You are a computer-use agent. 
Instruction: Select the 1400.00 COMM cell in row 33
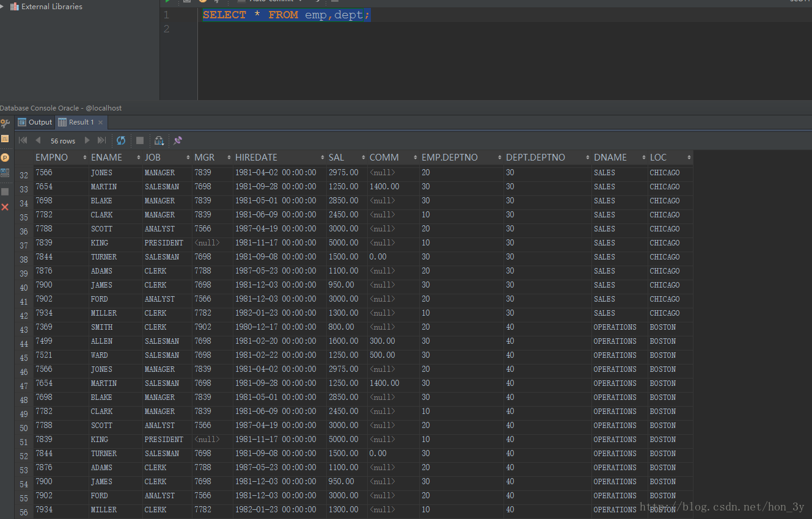(x=384, y=187)
